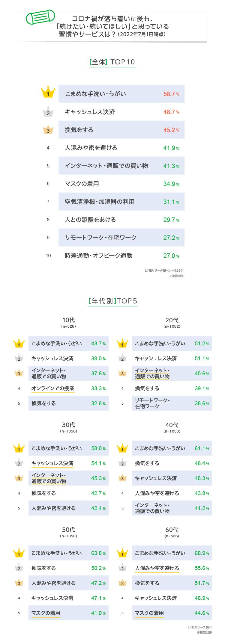The width and height of the screenshot is (225, 644).
Task: Select the gold crown in the 60代 ranking
Action: [122, 553]
